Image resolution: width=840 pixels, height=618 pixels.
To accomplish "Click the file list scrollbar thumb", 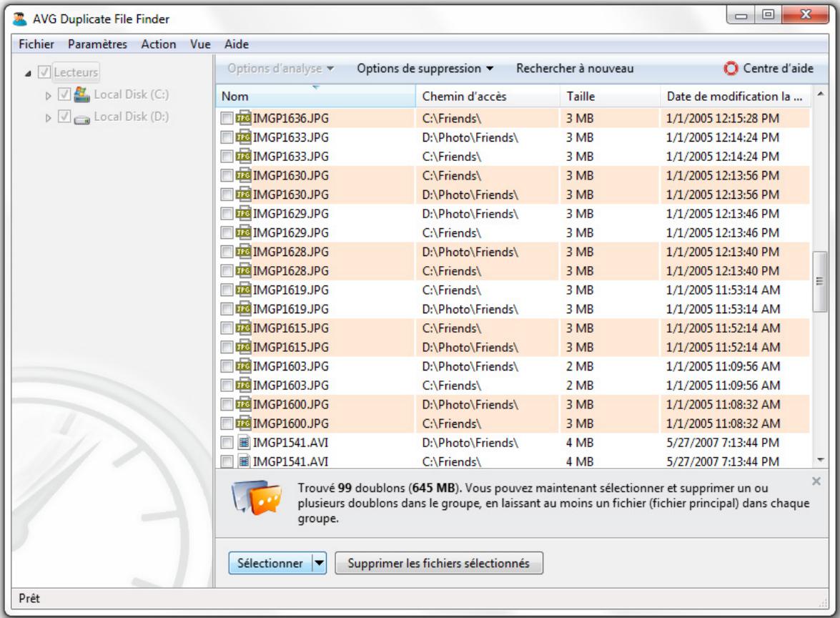I will [x=820, y=281].
